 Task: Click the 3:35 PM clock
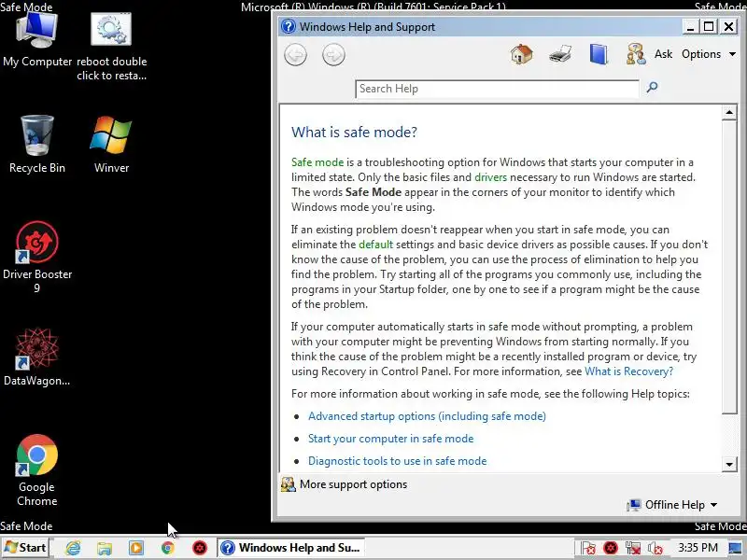698,548
